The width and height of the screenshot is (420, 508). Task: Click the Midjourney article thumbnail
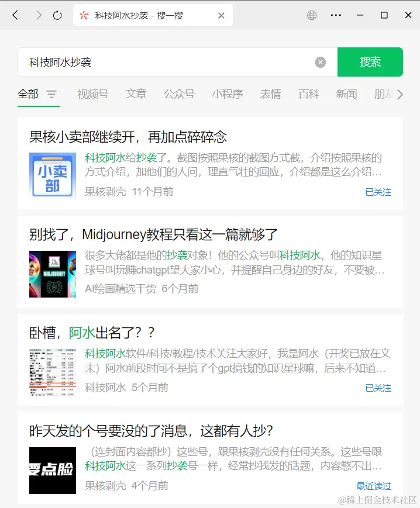pyautogui.click(x=53, y=274)
